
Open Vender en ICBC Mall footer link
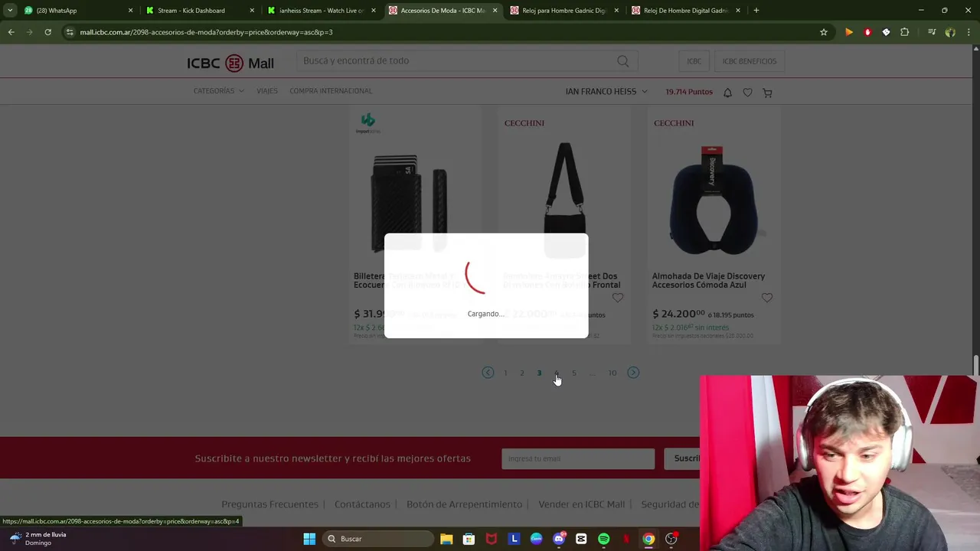coord(582,504)
